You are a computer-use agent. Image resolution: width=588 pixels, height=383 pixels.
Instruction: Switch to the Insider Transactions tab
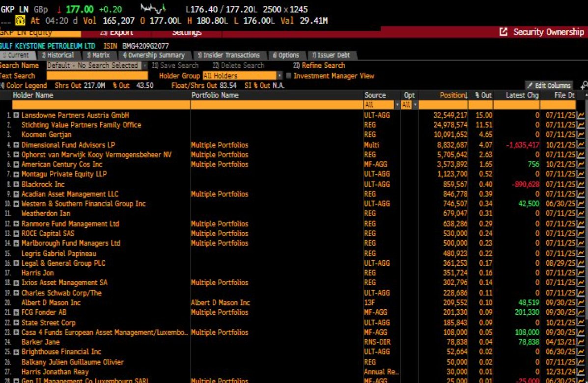click(x=229, y=55)
